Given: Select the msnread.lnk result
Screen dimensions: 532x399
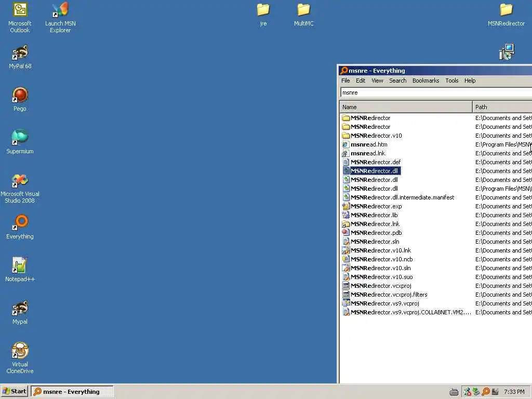Looking at the screenshot, I should (x=368, y=153).
